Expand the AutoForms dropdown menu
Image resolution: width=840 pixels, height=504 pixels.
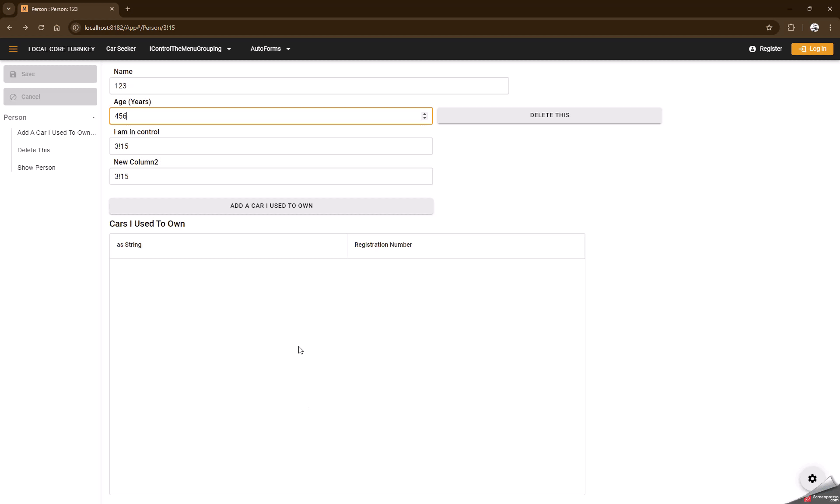(x=270, y=49)
